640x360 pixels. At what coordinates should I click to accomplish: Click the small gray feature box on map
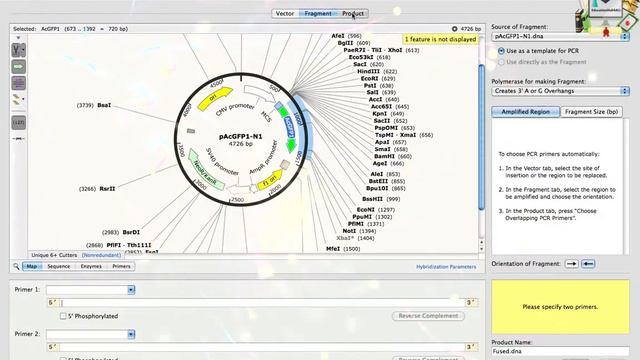point(191,131)
